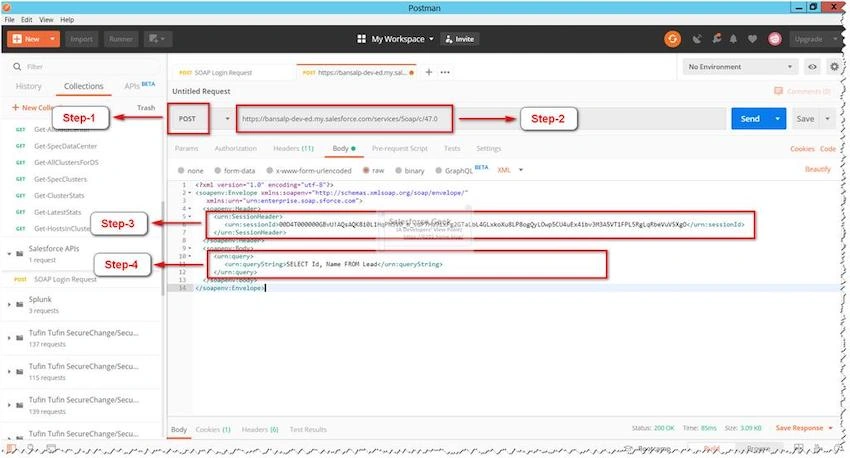Click the blue Send button

pos(750,119)
